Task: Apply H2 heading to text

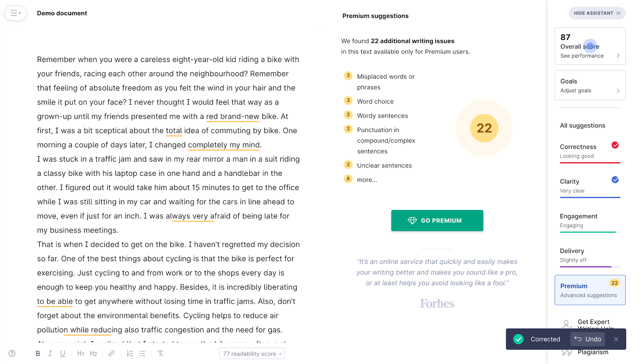Action: pos(93,353)
